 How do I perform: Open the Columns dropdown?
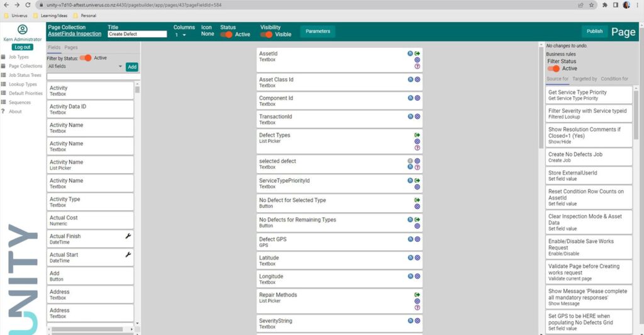point(180,35)
